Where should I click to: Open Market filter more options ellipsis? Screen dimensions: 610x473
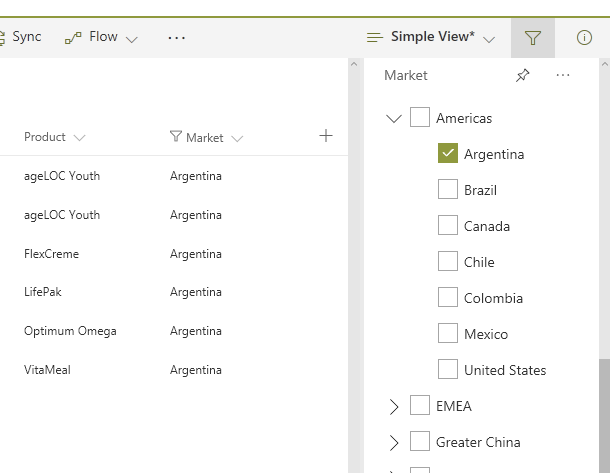pos(563,76)
